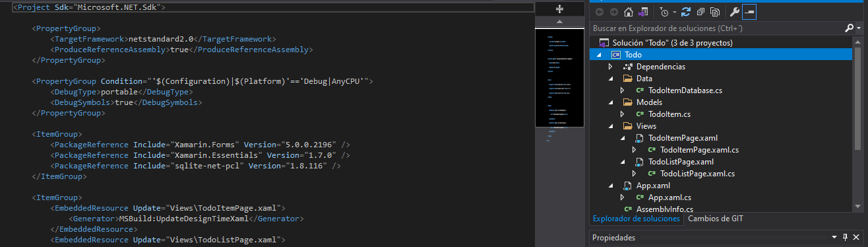
Task: Select TodoListPage.xaml file
Action: tap(681, 162)
